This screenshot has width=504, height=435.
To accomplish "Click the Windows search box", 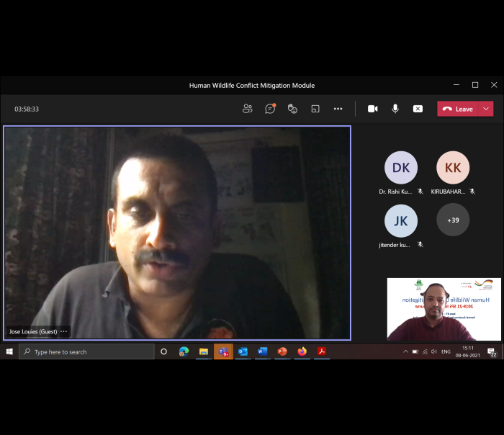I will [86, 351].
